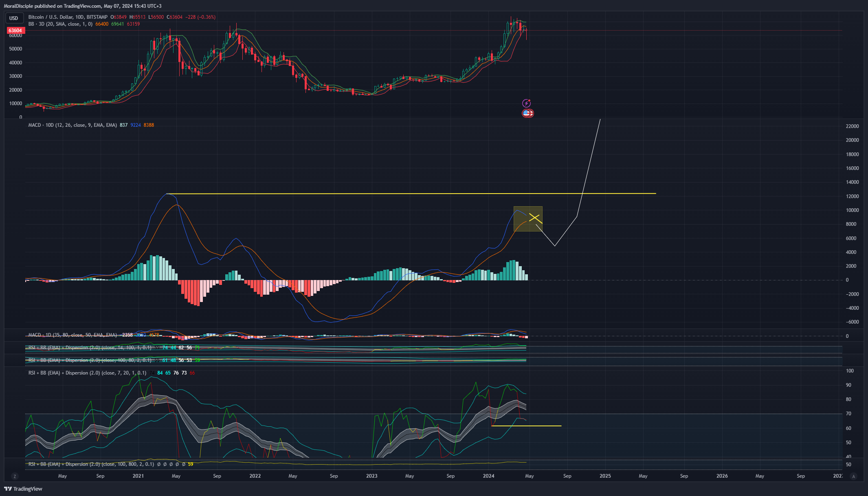
Task: Click the Z timezone button
Action: (15, 476)
